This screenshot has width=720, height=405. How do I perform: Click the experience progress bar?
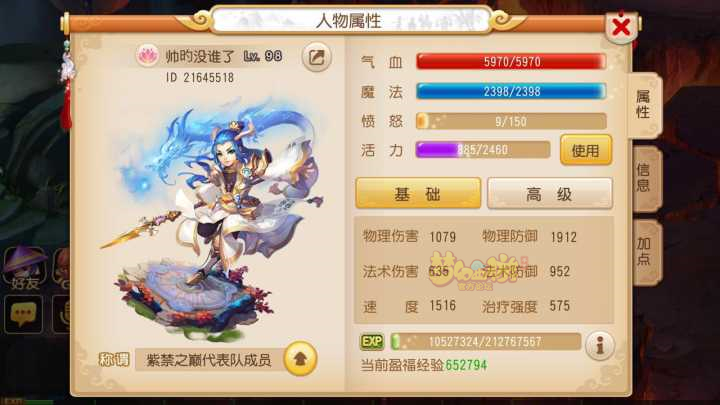coord(485,342)
